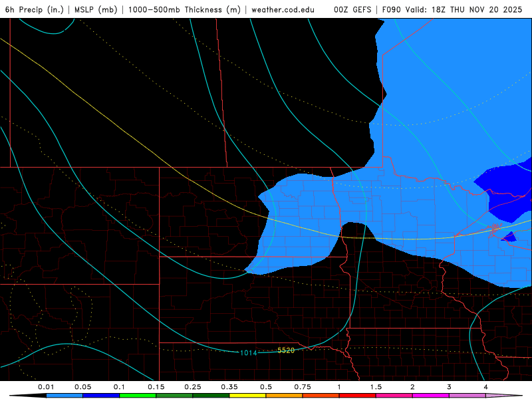Select the pink 1.5–2 legend swatch

coord(394,396)
